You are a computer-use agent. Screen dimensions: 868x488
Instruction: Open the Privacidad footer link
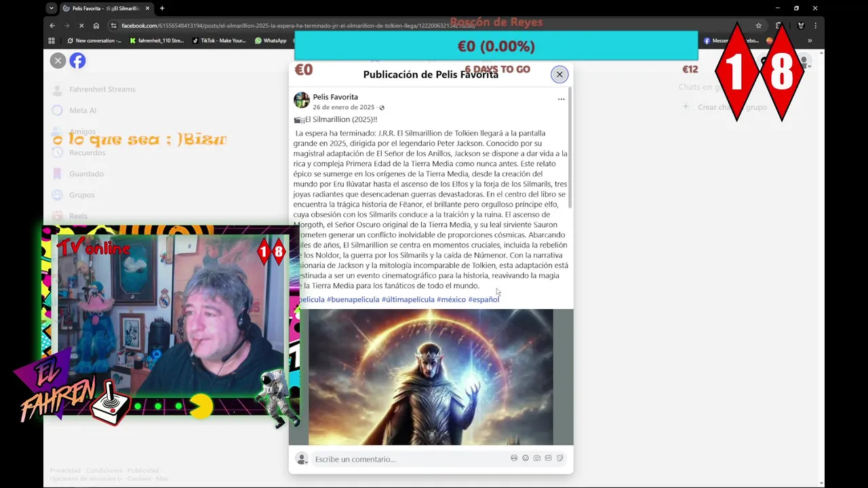[x=65, y=470]
